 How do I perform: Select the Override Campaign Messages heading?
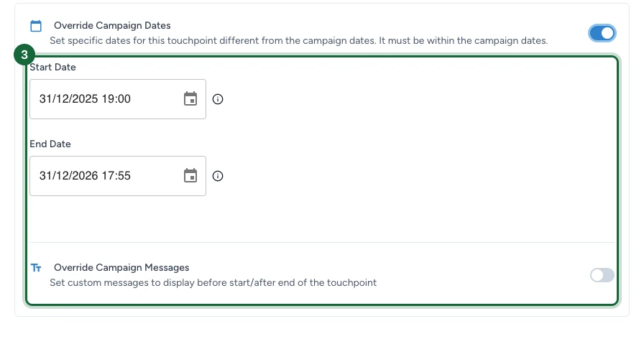121,268
